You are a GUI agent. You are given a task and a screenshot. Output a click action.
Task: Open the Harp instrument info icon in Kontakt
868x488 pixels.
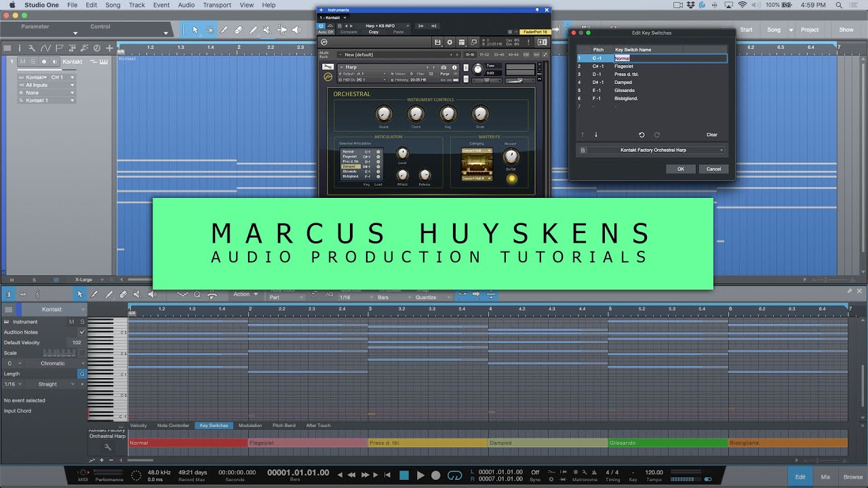454,67
